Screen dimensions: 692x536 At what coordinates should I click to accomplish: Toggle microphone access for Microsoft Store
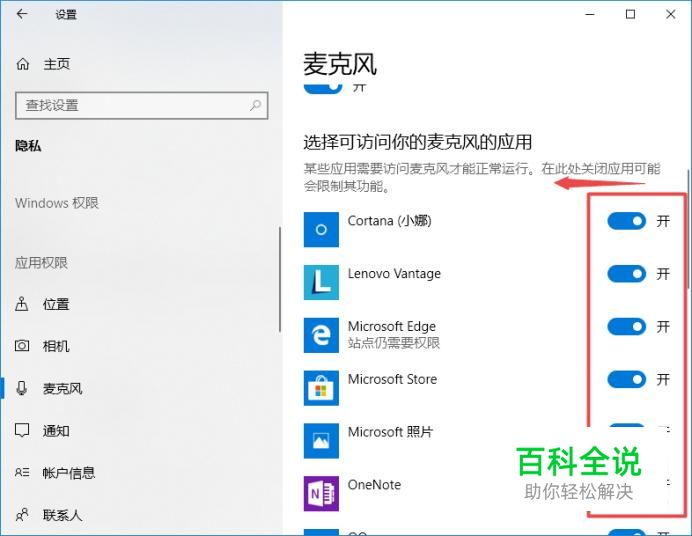tap(626, 379)
